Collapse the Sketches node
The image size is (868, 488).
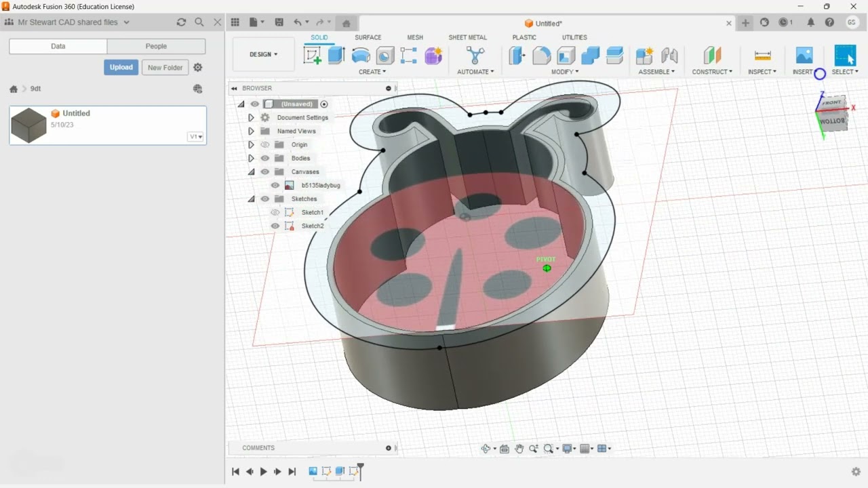(x=251, y=199)
